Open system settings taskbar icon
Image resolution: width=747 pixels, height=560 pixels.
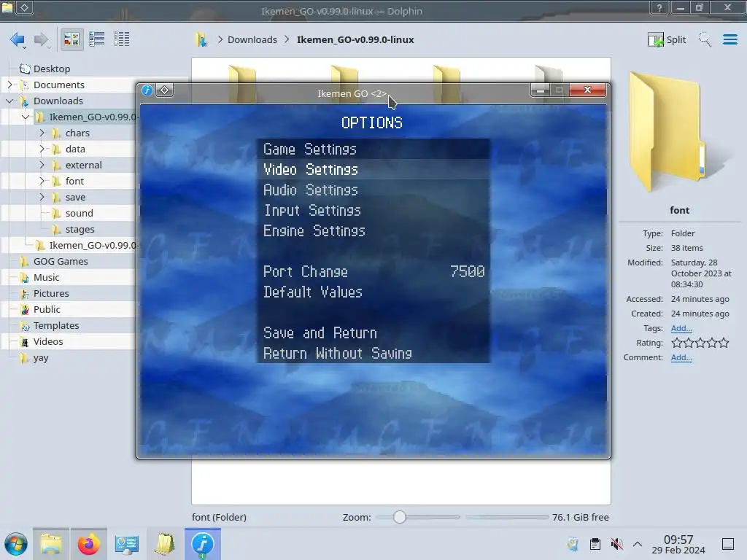(x=126, y=544)
